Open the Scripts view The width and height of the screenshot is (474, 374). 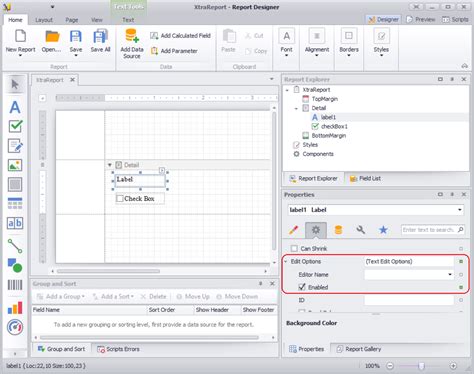point(455,19)
